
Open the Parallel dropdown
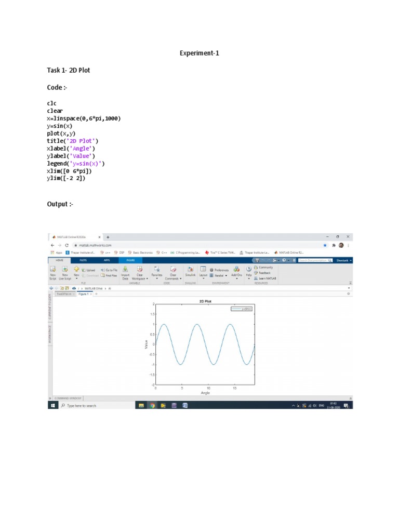point(218,275)
